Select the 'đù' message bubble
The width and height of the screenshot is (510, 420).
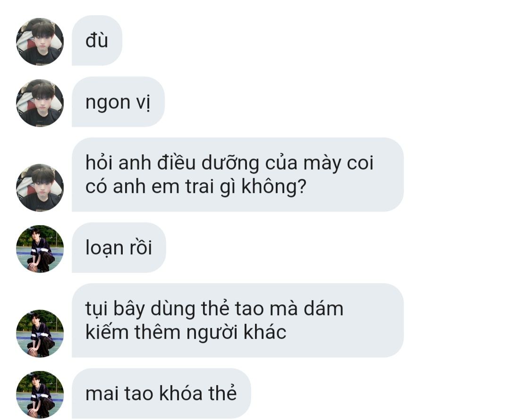pos(97,40)
